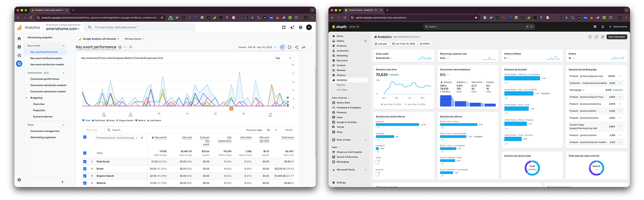Open the ameriahome.com property selector

point(63,29)
